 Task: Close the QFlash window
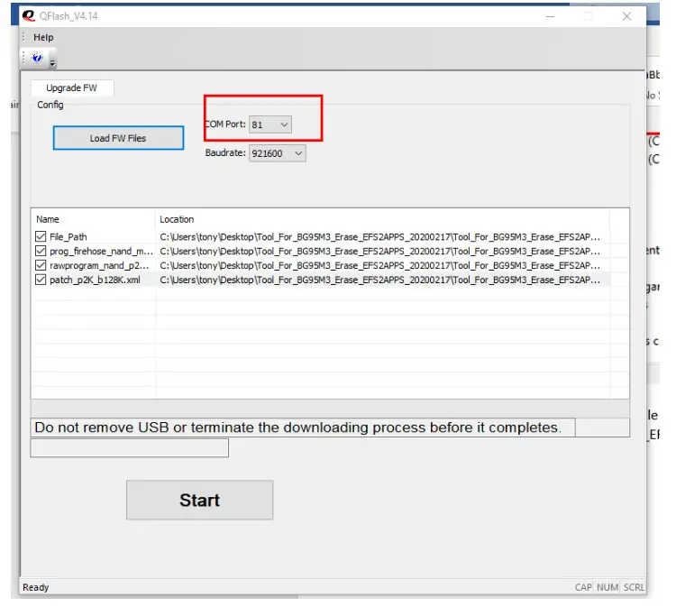tap(626, 16)
